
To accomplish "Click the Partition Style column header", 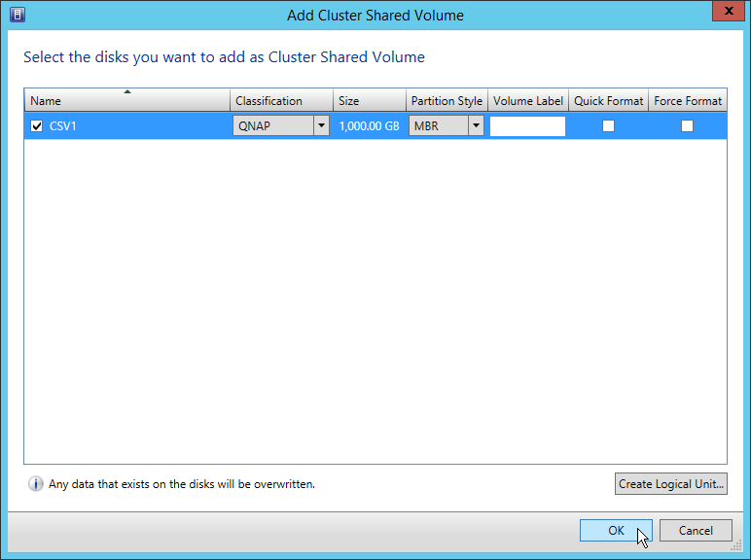I will pyautogui.click(x=447, y=101).
